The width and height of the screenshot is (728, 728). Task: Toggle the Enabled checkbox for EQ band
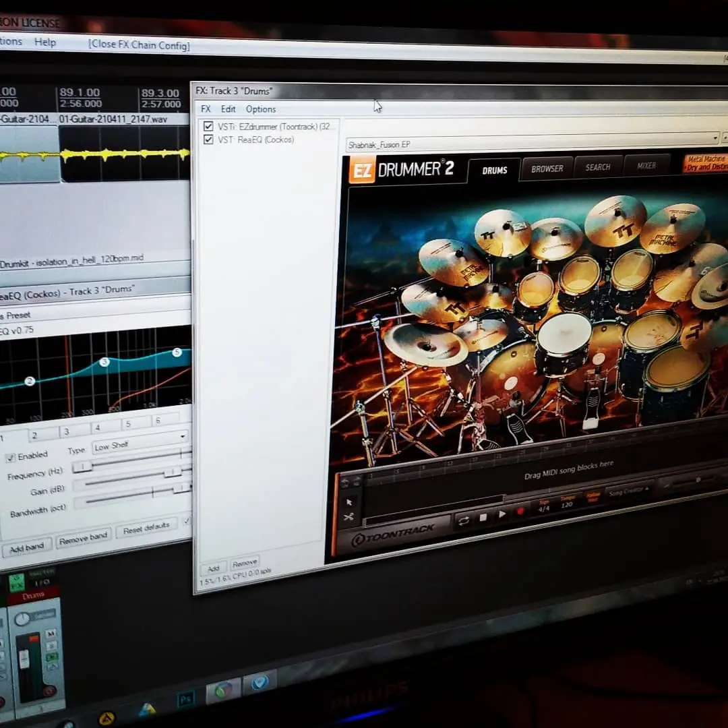[x=10, y=458]
